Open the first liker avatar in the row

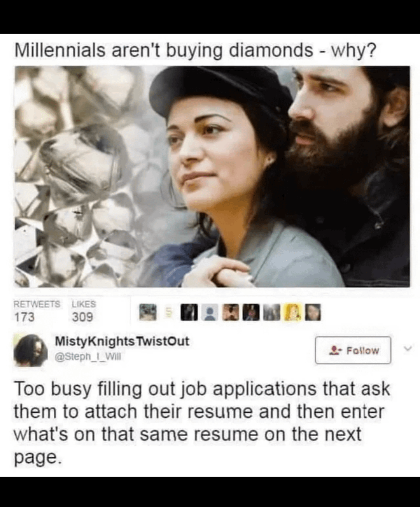click(x=148, y=312)
